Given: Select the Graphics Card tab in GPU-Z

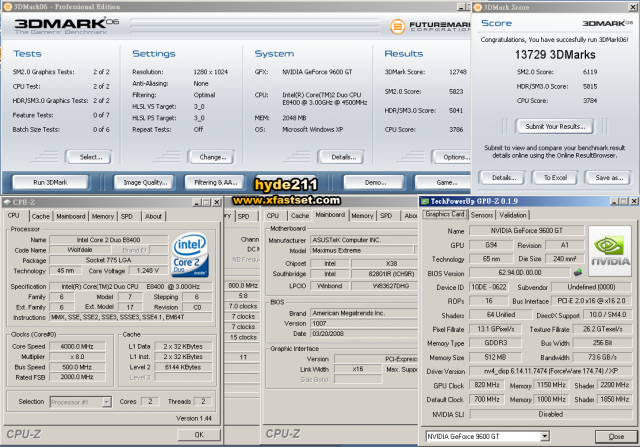Looking at the screenshot, I should [x=445, y=214].
